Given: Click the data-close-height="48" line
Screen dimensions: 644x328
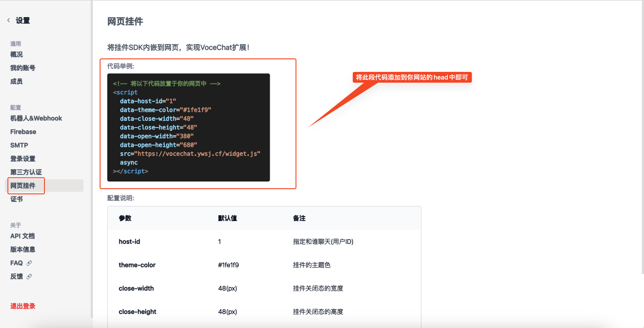Looking at the screenshot, I should coord(158,127).
